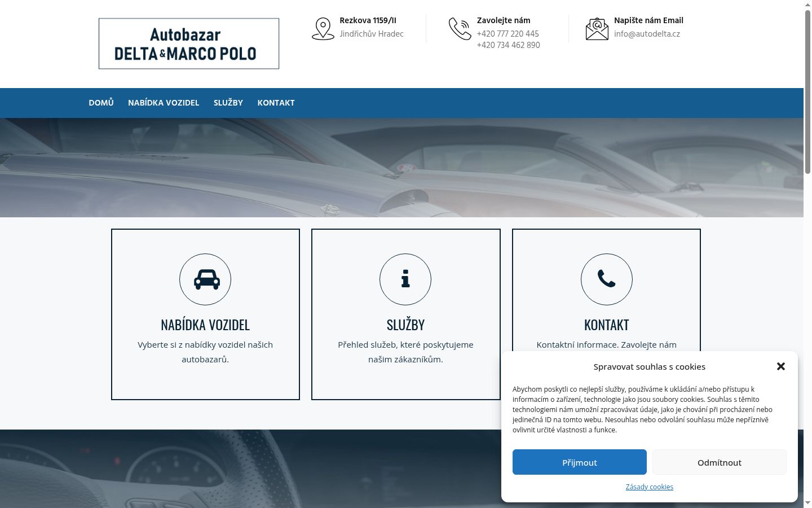Click the Spravovat souhlas s cookies title

650,366
